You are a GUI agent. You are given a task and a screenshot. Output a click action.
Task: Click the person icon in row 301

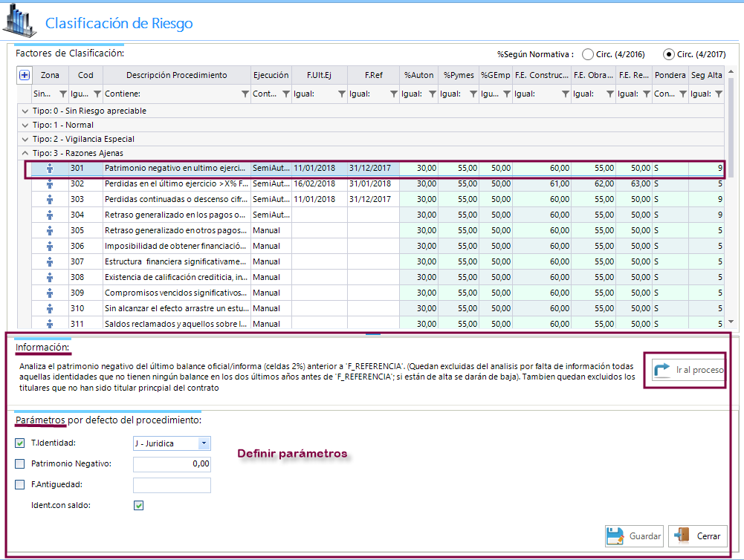tap(50, 169)
